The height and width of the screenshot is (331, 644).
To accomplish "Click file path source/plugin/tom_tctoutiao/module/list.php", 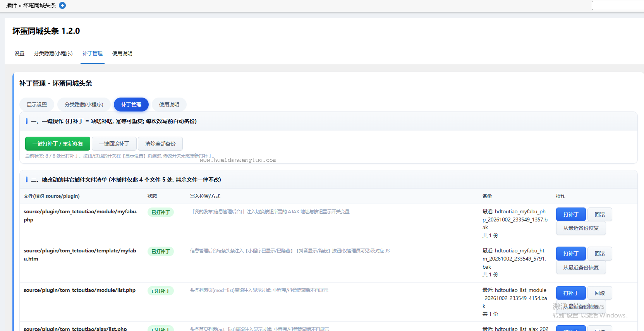I will tap(79, 290).
